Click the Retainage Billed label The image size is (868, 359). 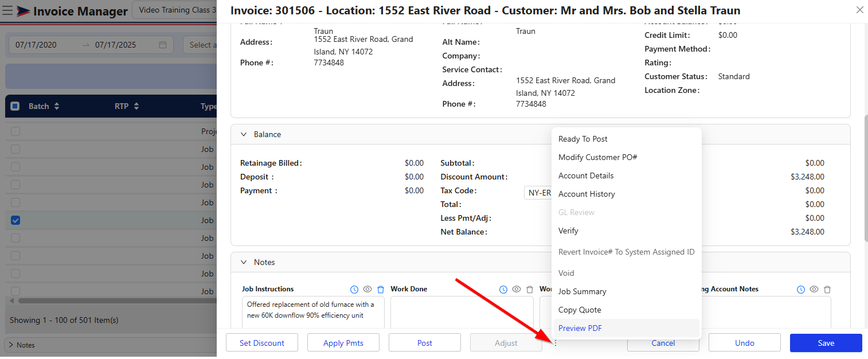271,163
